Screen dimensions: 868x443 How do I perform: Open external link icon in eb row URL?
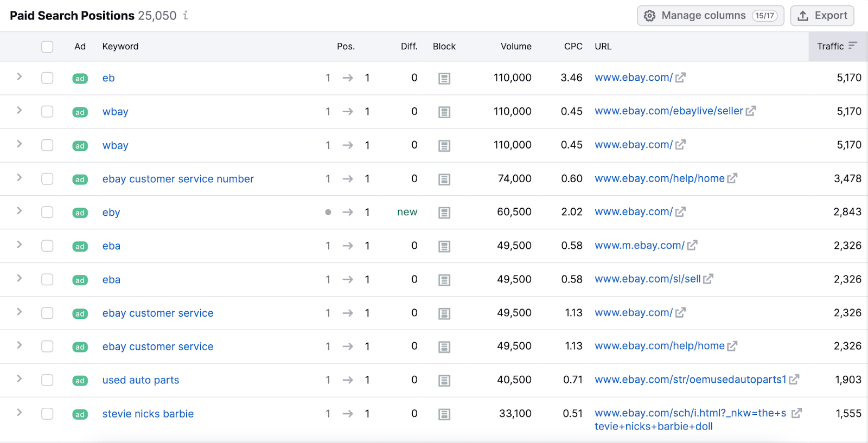(680, 78)
